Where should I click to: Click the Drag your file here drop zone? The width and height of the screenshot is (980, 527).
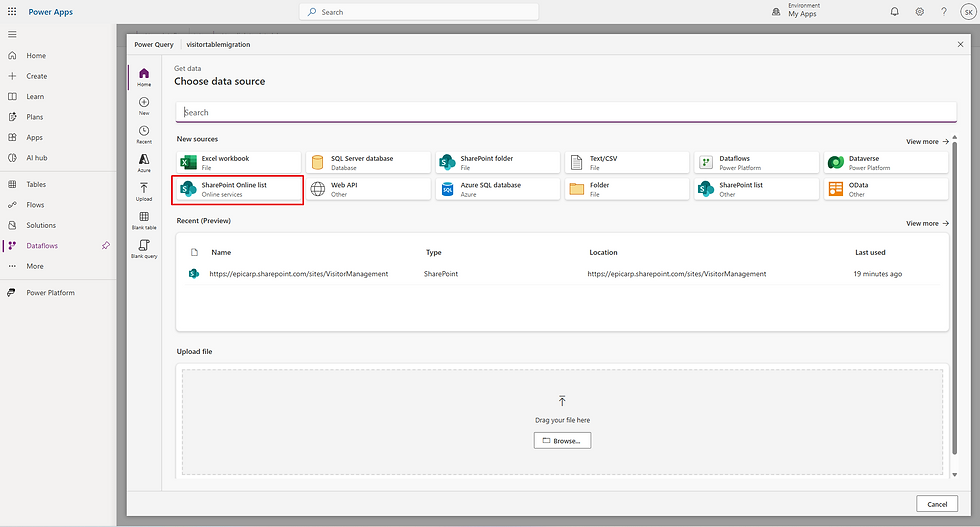[x=562, y=421]
